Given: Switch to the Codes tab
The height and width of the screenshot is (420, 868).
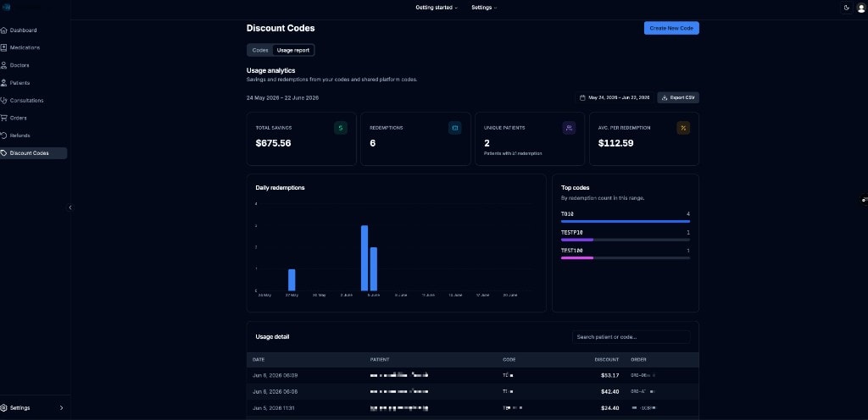Looking at the screenshot, I should tap(260, 50).
